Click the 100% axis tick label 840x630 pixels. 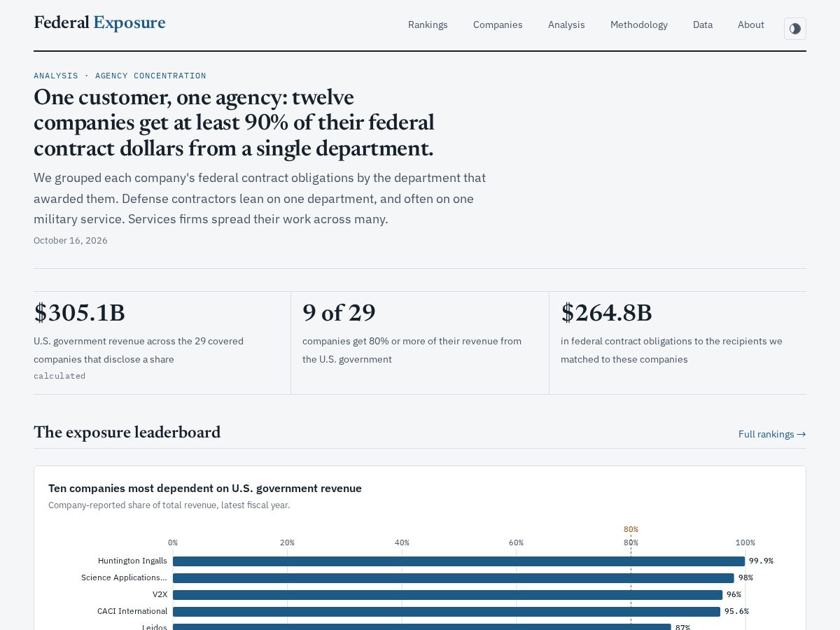[745, 542]
